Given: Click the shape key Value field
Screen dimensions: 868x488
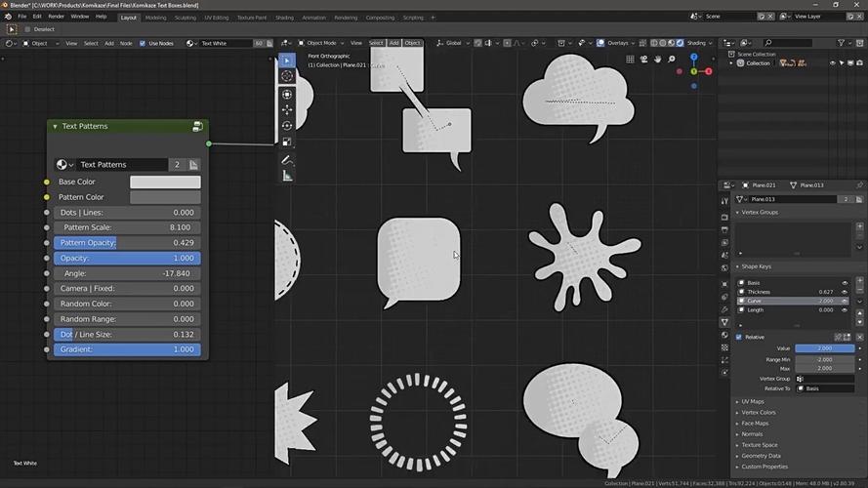Looking at the screenshot, I should tap(824, 348).
